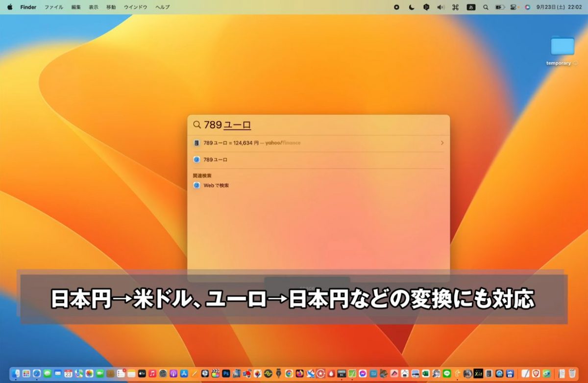Open Messenger from the Dock
The image size is (588, 383).
(x=363, y=374)
